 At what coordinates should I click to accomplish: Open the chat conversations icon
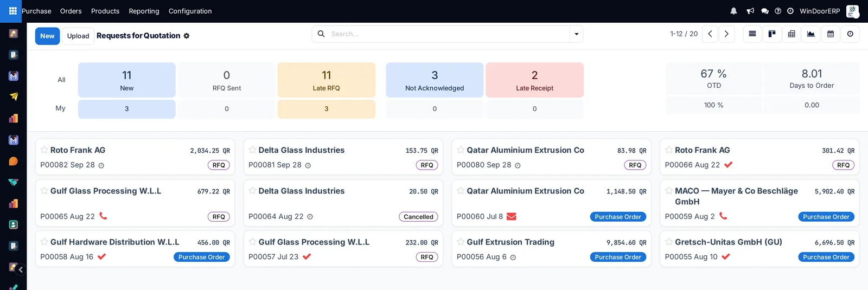(765, 11)
